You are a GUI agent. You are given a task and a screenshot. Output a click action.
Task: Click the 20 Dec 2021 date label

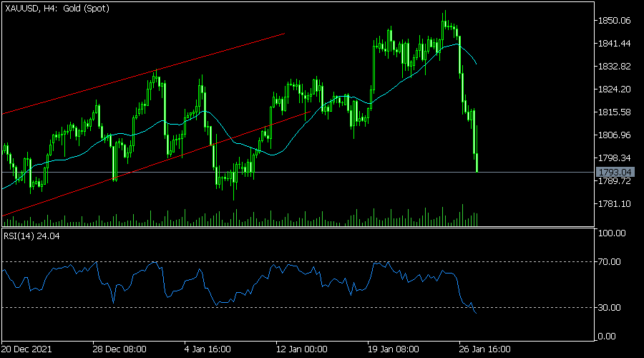(26, 349)
